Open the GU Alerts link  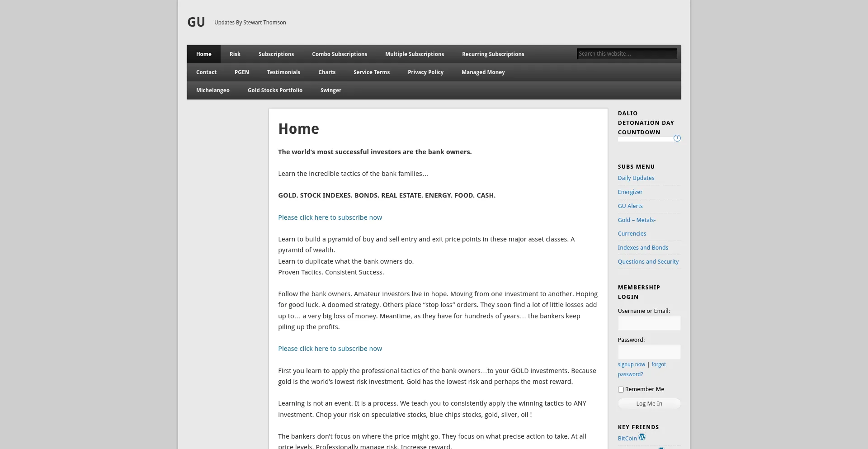(630, 206)
